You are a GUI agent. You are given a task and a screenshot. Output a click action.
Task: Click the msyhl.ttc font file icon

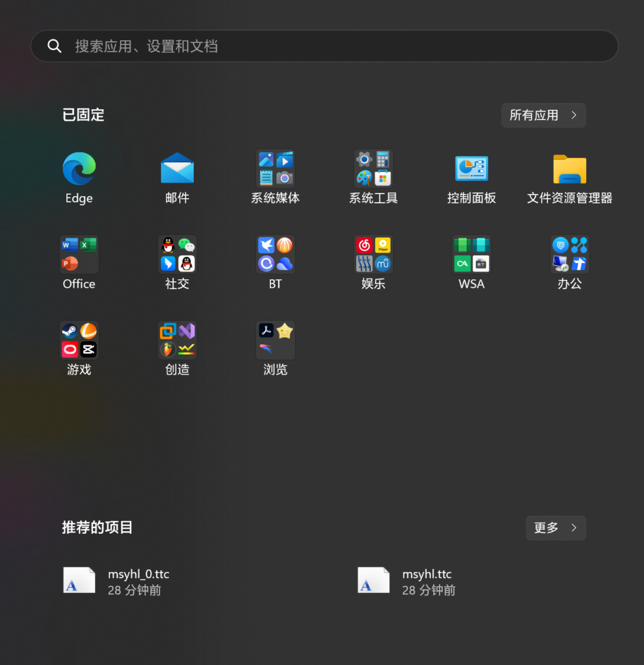374,580
